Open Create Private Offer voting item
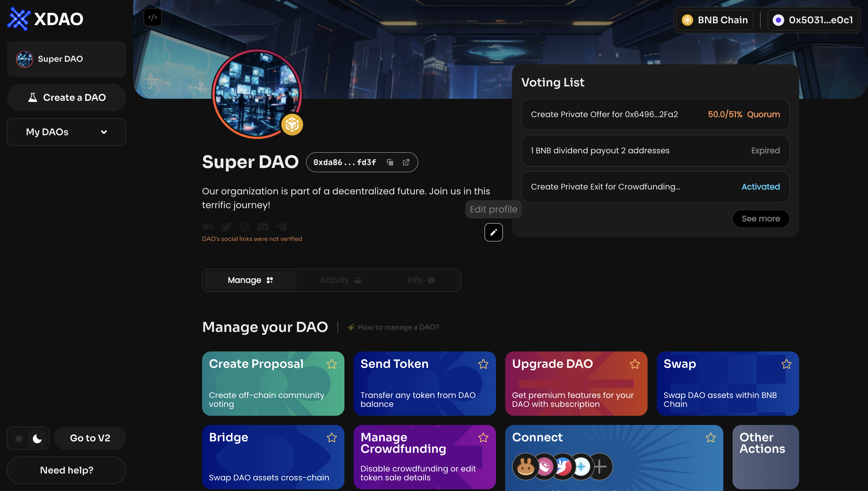Screen dimensions: 868x491 (x=655, y=115)
